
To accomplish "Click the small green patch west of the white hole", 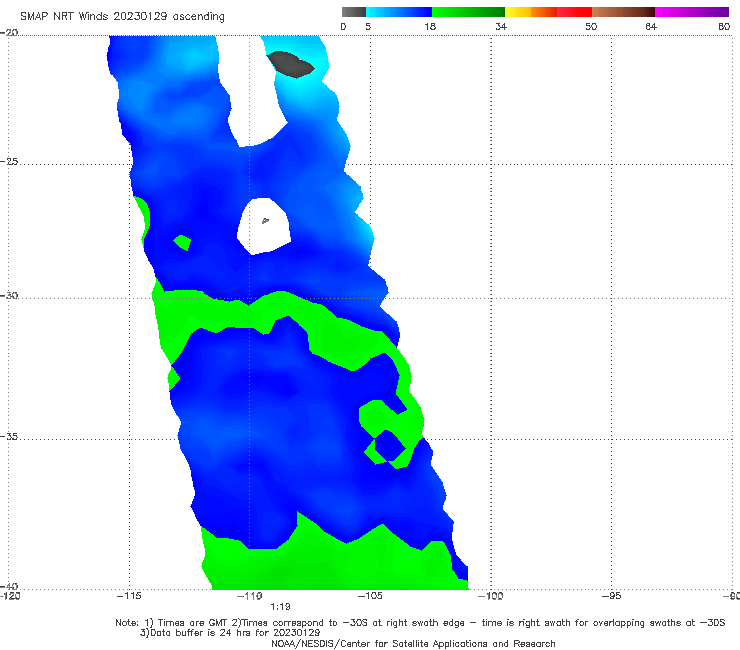I will (182, 242).
